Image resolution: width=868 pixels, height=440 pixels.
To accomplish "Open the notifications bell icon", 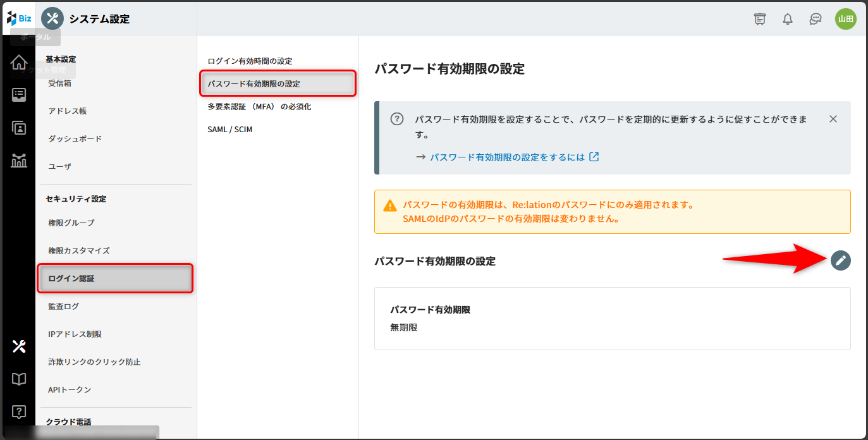I will pyautogui.click(x=787, y=19).
